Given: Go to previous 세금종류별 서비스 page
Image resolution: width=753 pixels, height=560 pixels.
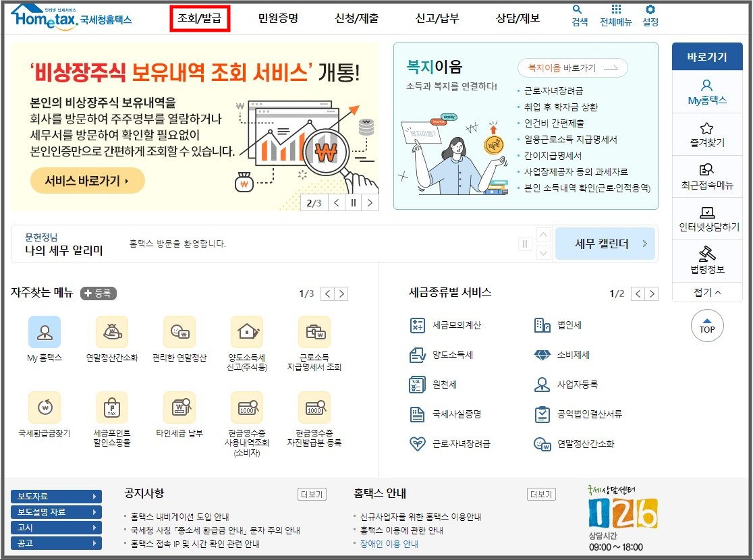Looking at the screenshot, I should click(638, 293).
